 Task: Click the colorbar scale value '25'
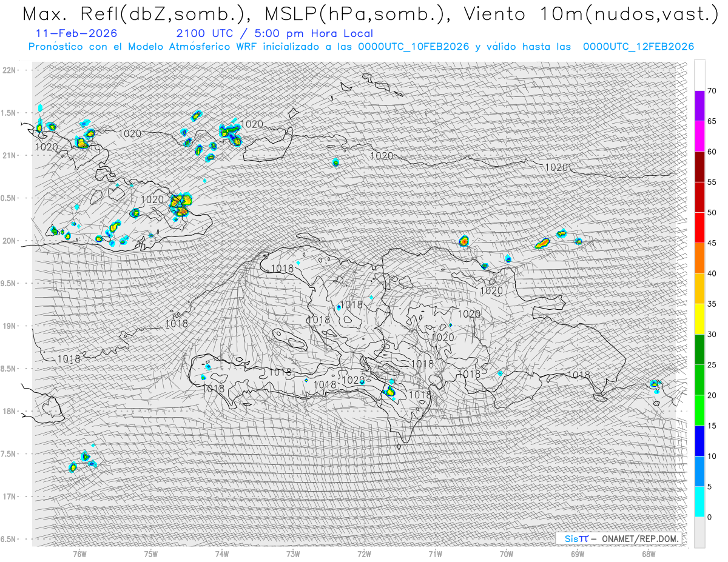(x=712, y=365)
